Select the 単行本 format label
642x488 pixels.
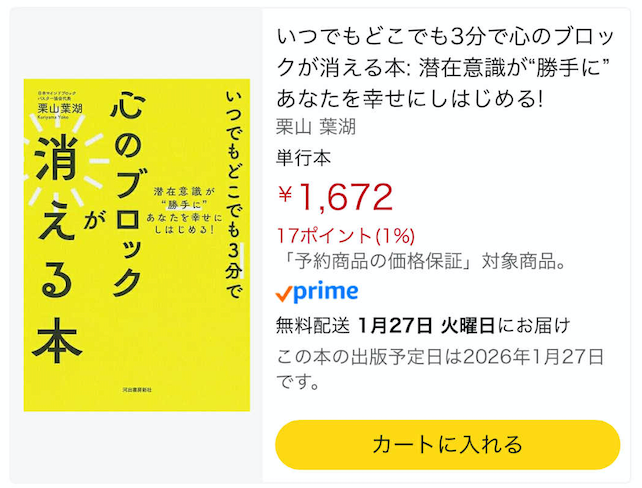[x=303, y=157]
